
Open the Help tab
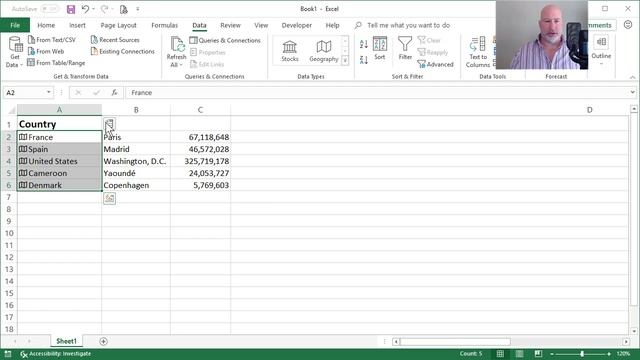coord(332,25)
